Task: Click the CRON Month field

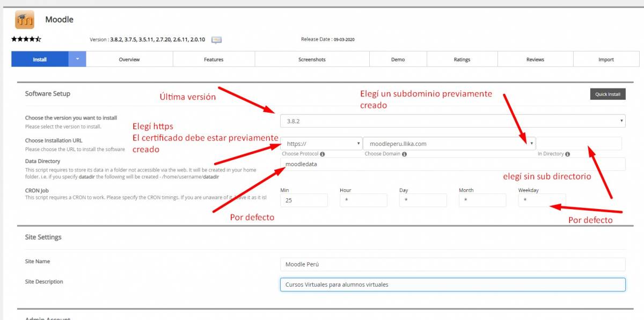Action: (482, 200)
